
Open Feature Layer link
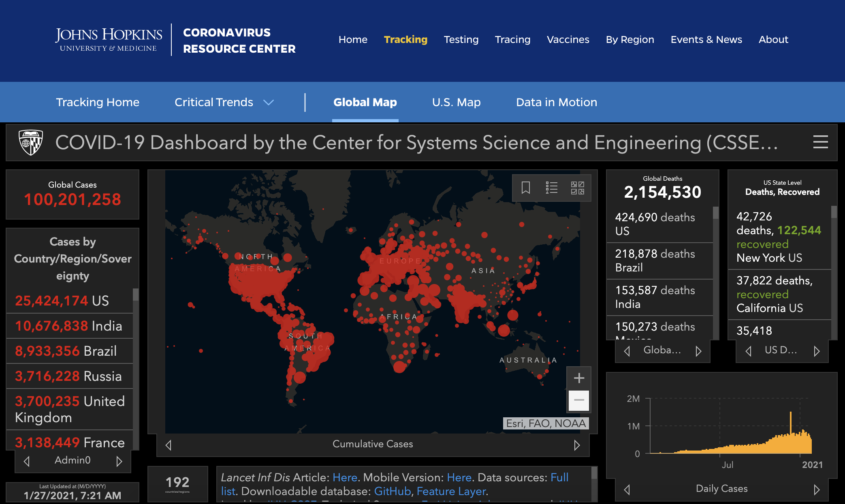451,491
